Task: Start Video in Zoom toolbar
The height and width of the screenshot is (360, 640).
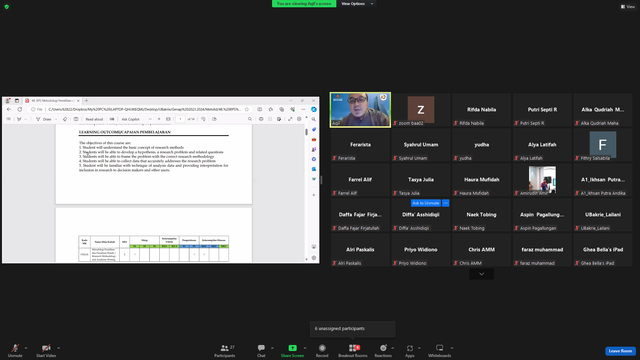Action: click(x=46, y=351)
